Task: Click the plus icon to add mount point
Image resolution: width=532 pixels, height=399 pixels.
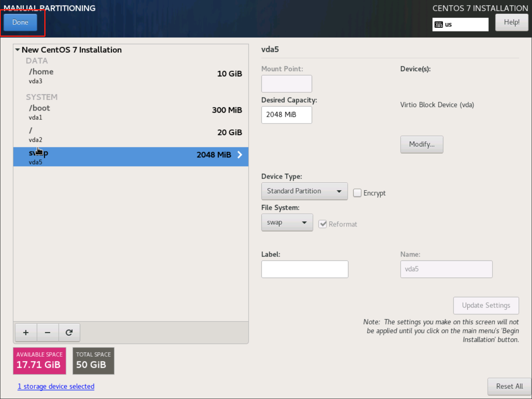Action: point(26,333)
